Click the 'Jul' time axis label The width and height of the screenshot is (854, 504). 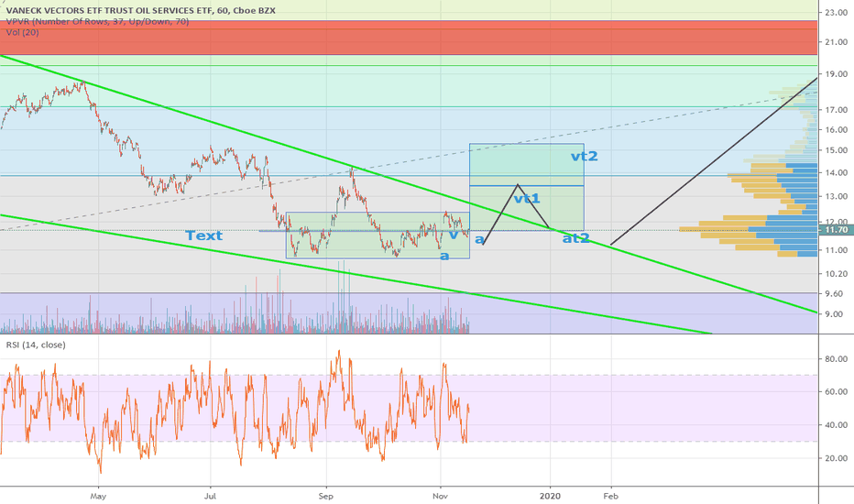point(210,496)
